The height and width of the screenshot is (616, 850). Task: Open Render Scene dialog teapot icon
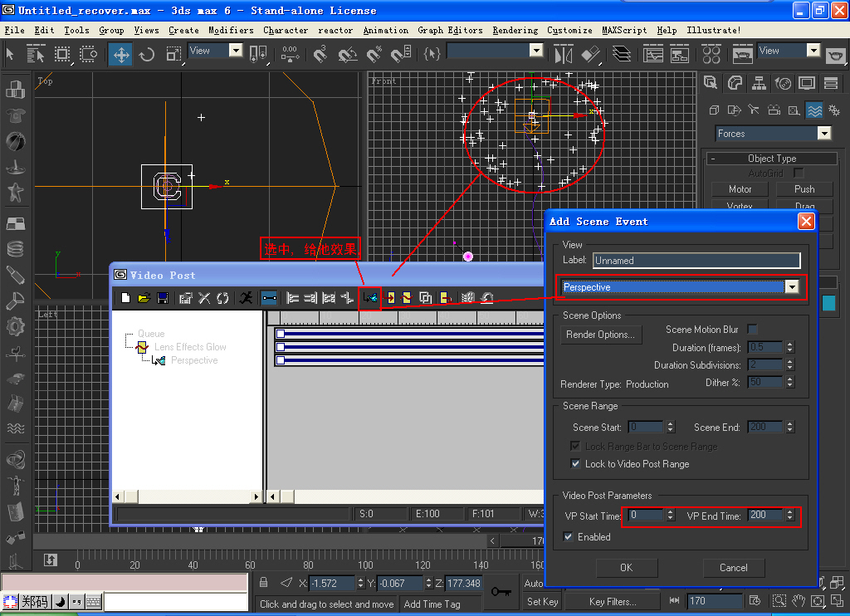(742, 54)
